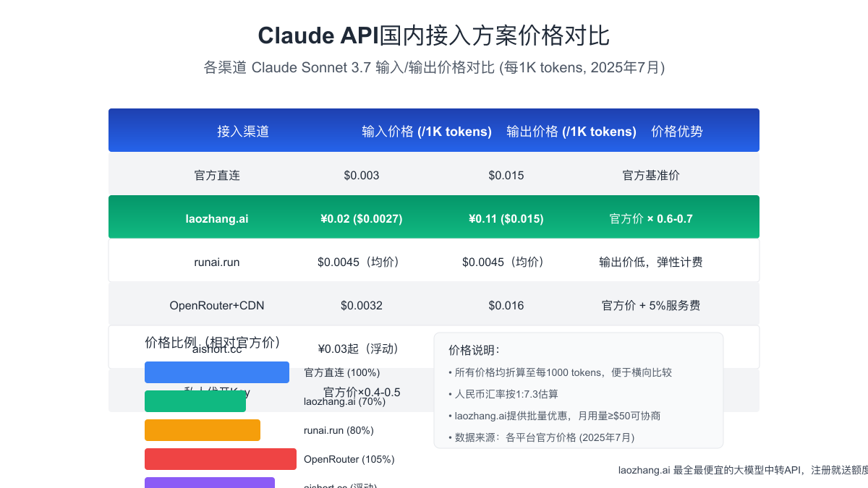Viewport: 868px width, 488px height.
Task: Click the main title Claude API国内接入方案价格对比
Action: click(434, 35)
